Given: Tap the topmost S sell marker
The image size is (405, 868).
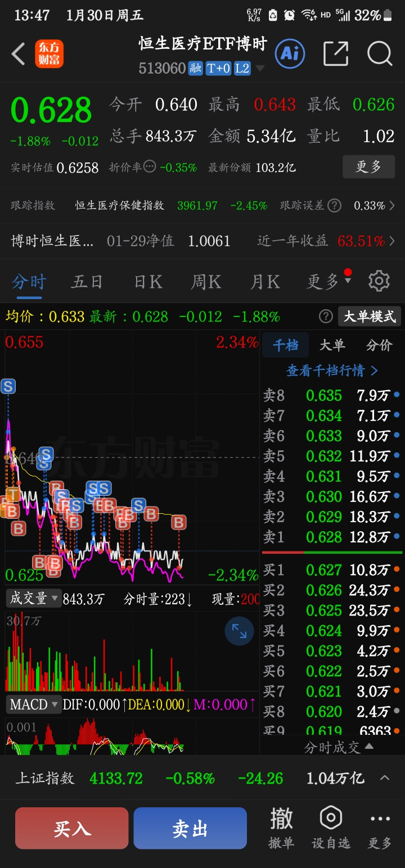Looking at the screenshot, I should [x=8, y=386].
